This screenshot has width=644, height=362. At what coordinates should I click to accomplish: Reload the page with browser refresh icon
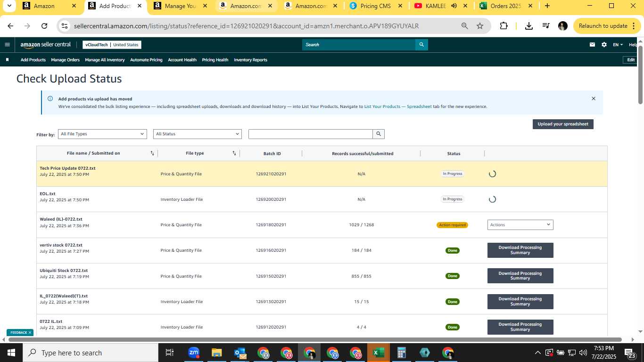click(x=44, y=26)
